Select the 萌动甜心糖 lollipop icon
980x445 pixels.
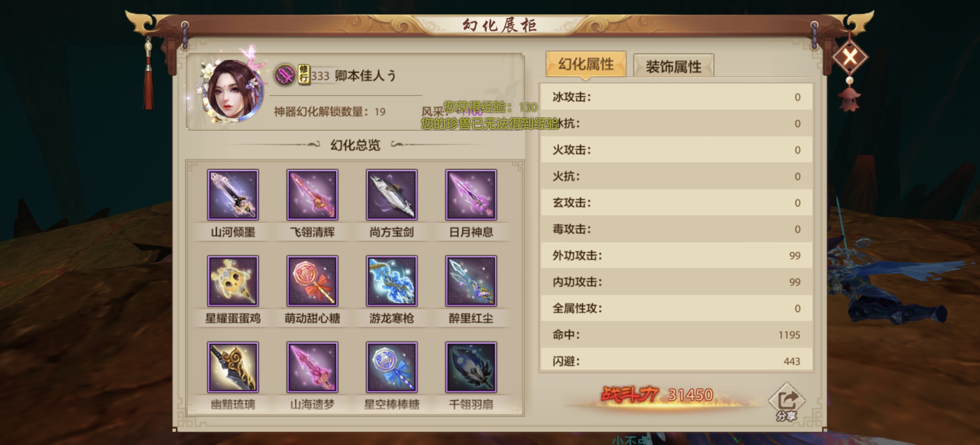pos(312,281)
